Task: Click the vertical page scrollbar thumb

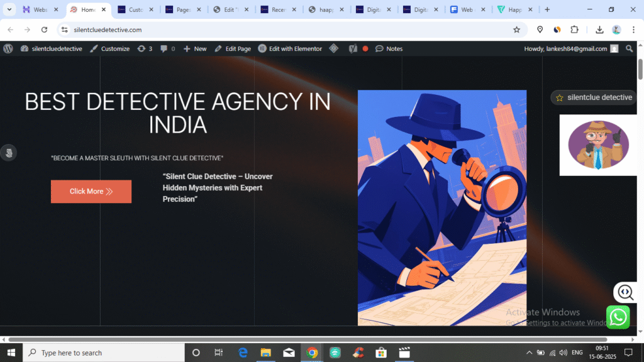Action: (640, 69)
